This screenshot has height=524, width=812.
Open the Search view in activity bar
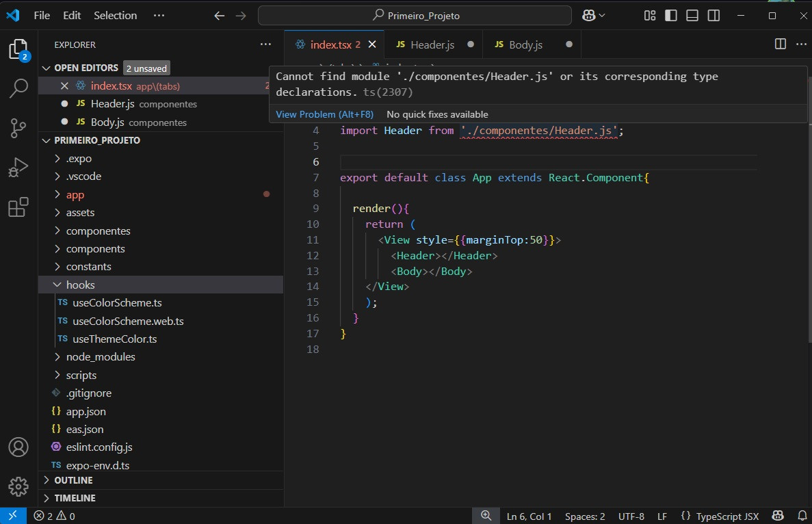coord(18,88)
